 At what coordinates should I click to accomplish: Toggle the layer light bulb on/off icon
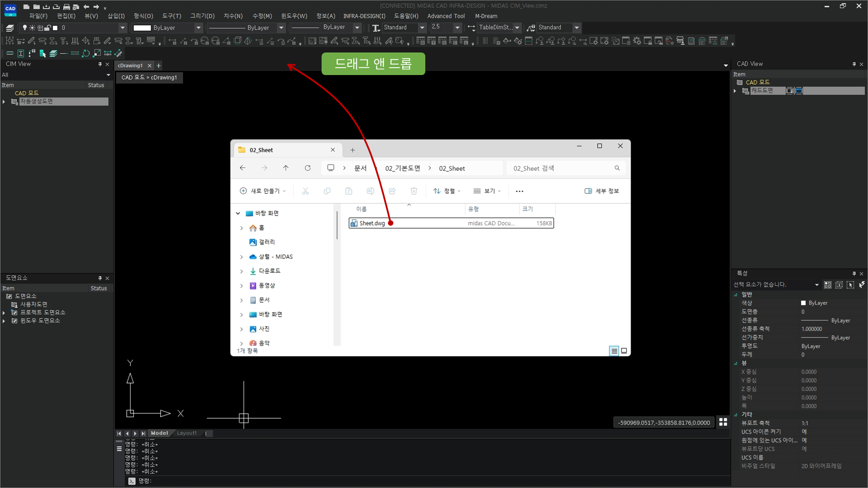[25, 28]
